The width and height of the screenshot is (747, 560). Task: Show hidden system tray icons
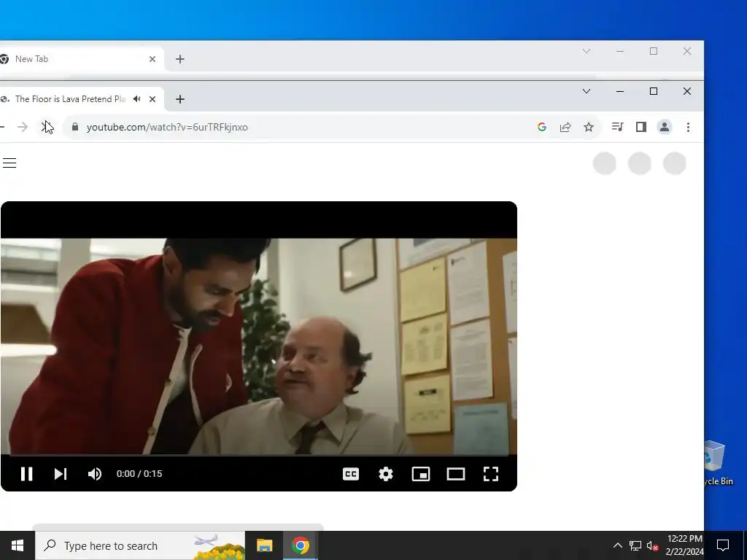[617, 545]
